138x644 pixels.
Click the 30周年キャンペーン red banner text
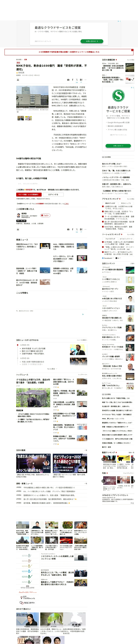point(69,52)
